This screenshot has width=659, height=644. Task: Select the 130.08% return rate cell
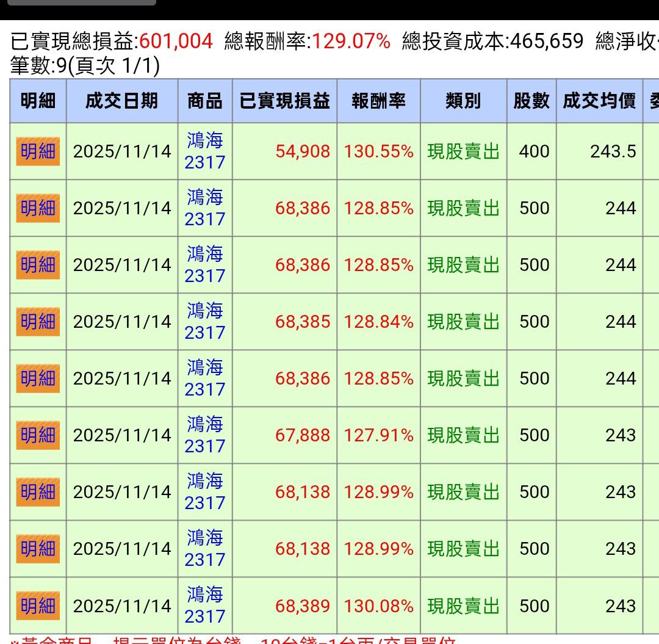pos(379,606)
